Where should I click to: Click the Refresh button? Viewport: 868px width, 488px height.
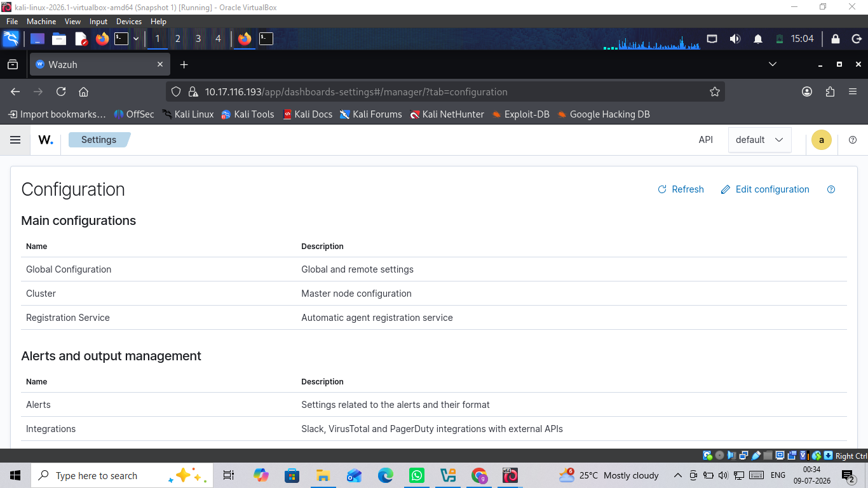click(x=681, y=189)
